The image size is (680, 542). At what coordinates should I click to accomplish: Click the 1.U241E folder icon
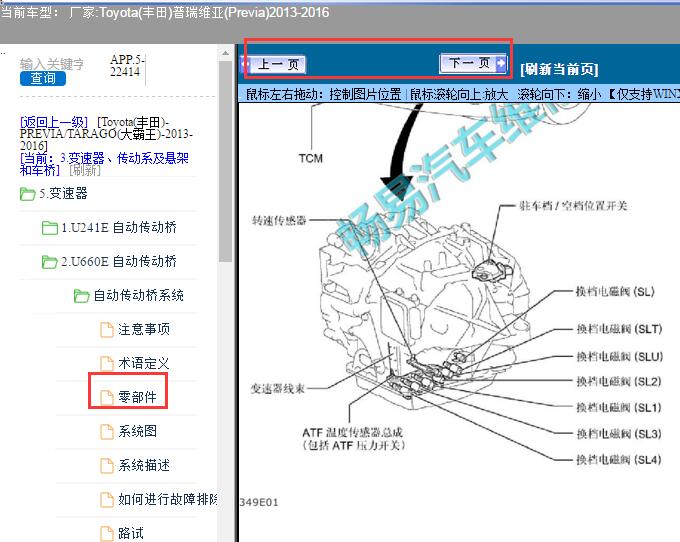(50, 228)
